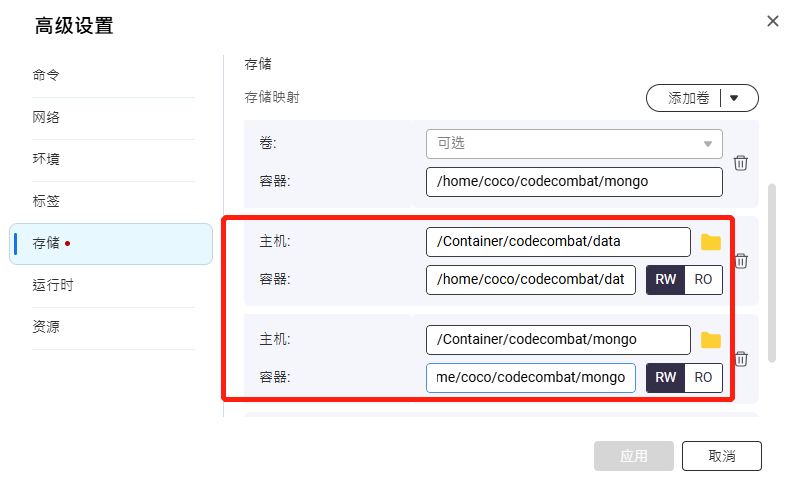The width and height of the screenshot is (790, 490).
Task: Close the 高级设置 dialog with X
Action: [772, 21]
